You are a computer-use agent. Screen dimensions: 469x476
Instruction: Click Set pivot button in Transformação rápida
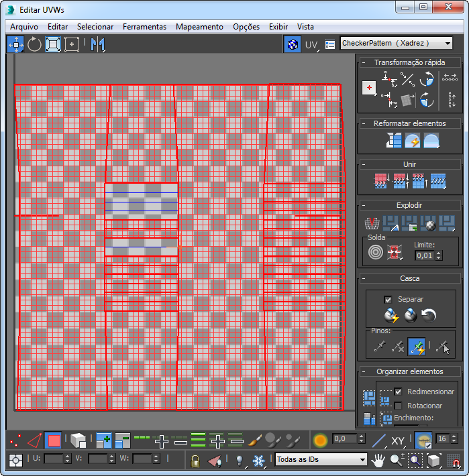coord(369,88)
